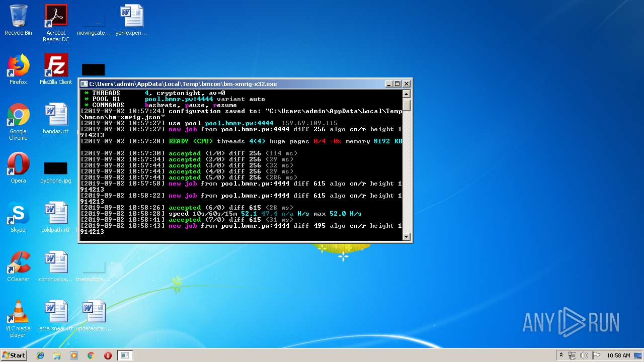Select the black thumbnail icon beside FileZilla
The height and width of the screenshot is (362, 644).
(x=94, y=69)
